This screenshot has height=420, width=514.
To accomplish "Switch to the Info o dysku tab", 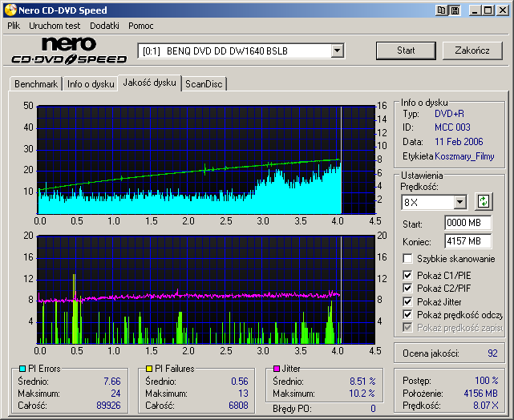I will tap(91, 84).
